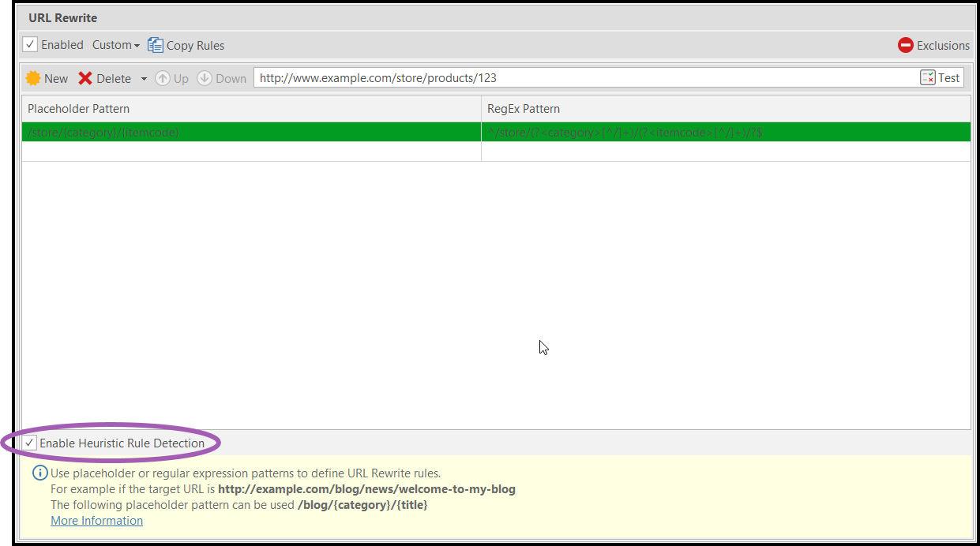The image size is (980, 546).
Task: Run Test on the example URL
Action: click(940, 77)
